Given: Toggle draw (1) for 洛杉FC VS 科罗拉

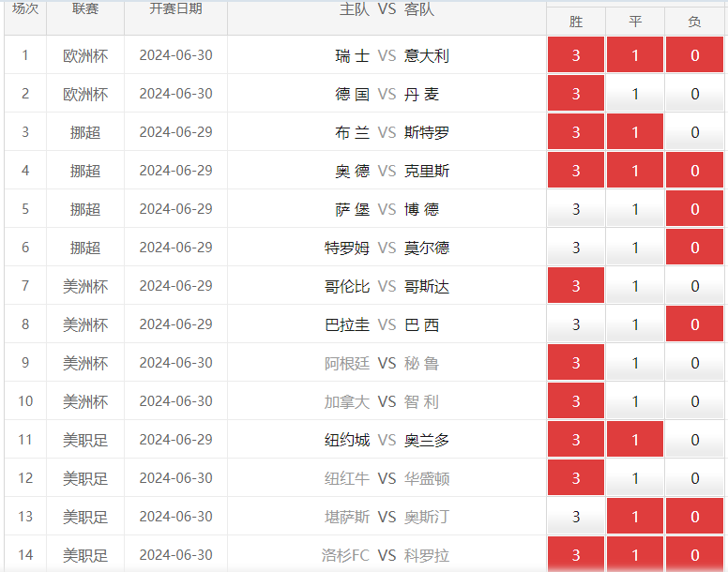Looking at the screenshot, I should tap(635, 554).
